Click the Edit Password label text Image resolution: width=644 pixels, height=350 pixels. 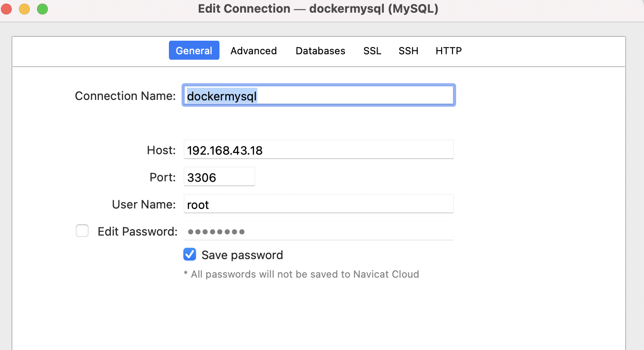[x=137, y=232]
